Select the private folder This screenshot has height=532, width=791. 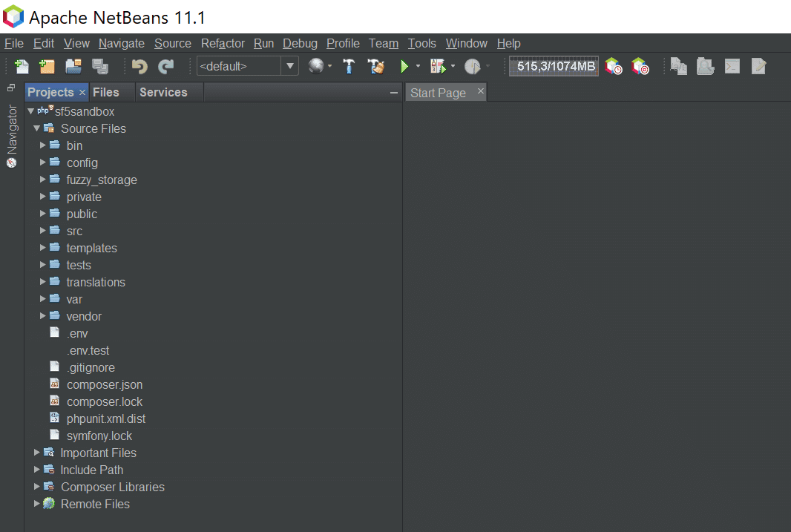pyautogui.click(x=84, y=197)
